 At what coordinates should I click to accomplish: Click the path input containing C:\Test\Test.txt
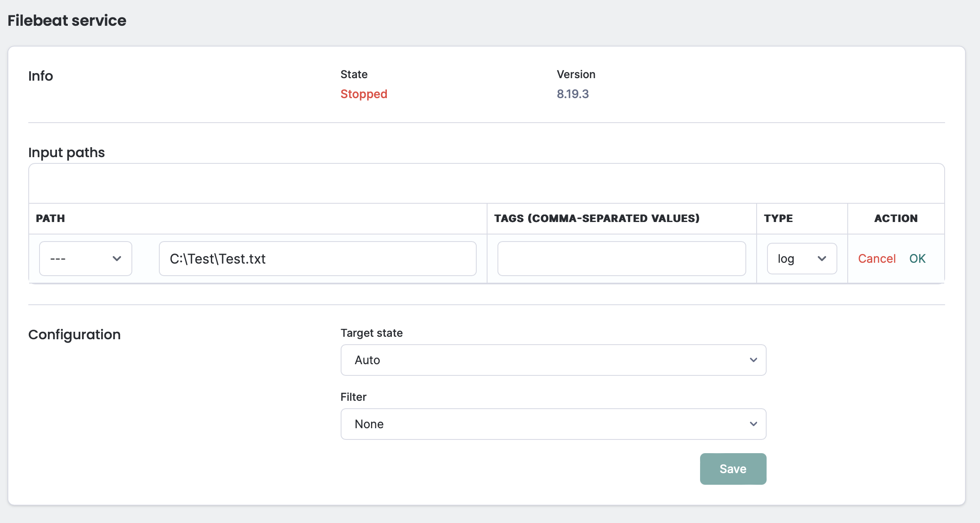pyautogui.click(x=317, y=258)
